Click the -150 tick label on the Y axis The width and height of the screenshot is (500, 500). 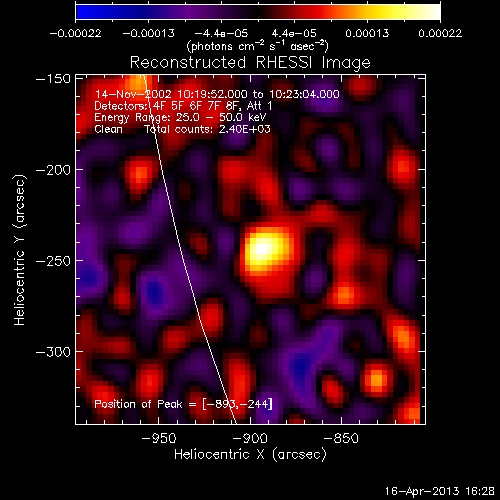click(53, 79)
